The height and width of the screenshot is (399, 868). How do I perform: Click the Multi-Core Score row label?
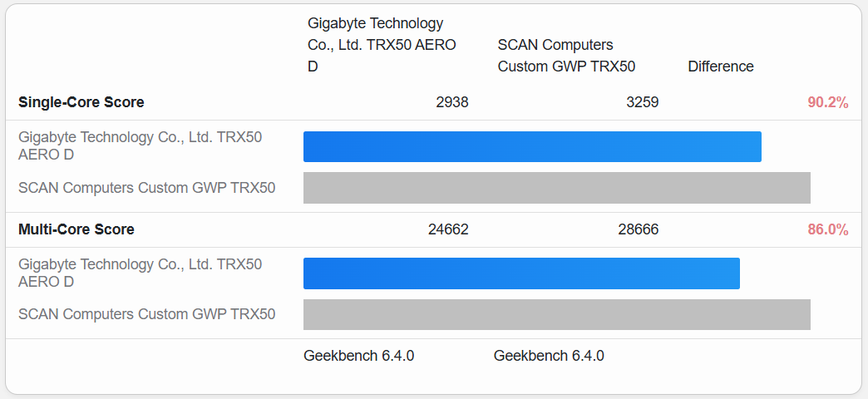pyautogui.click(x=76, y=229)
